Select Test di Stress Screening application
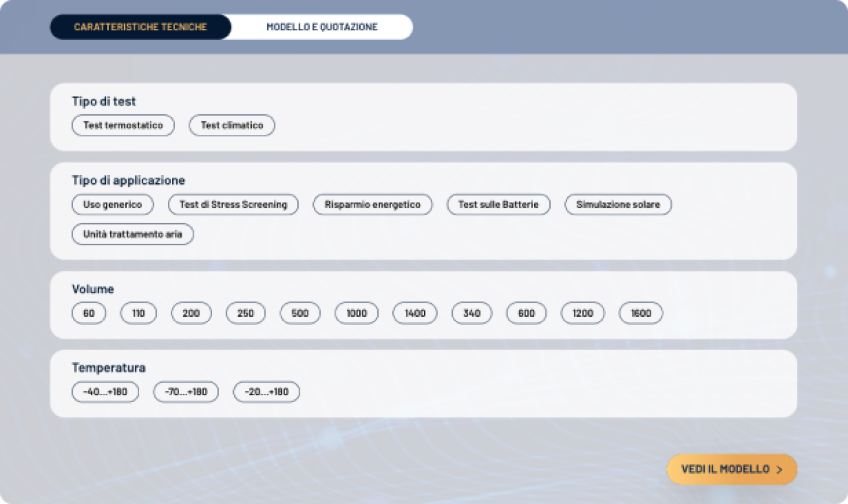The height and width of the screenshot is (504, 848). point(233,205)
